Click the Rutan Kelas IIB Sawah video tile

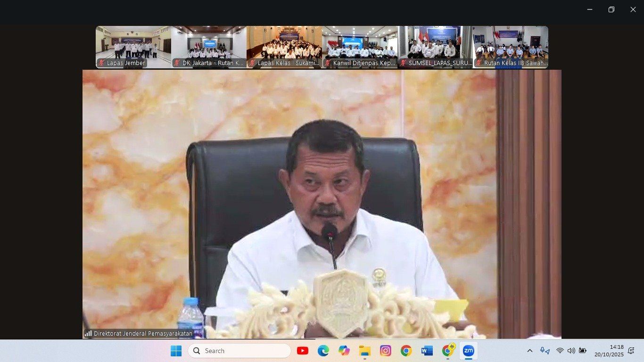point(510,46)
